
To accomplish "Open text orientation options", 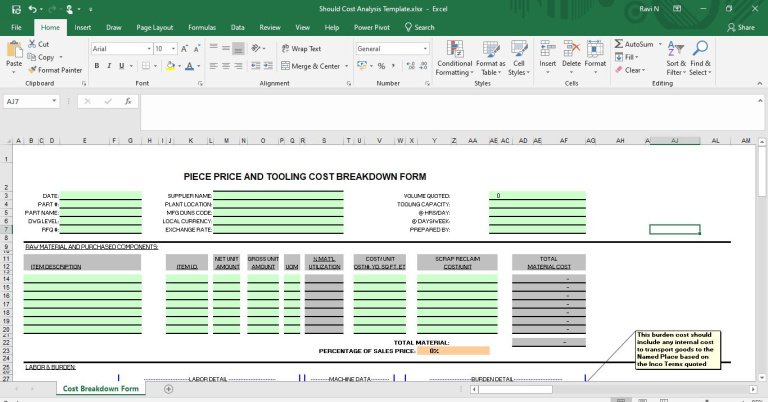I will pos(256,48).
